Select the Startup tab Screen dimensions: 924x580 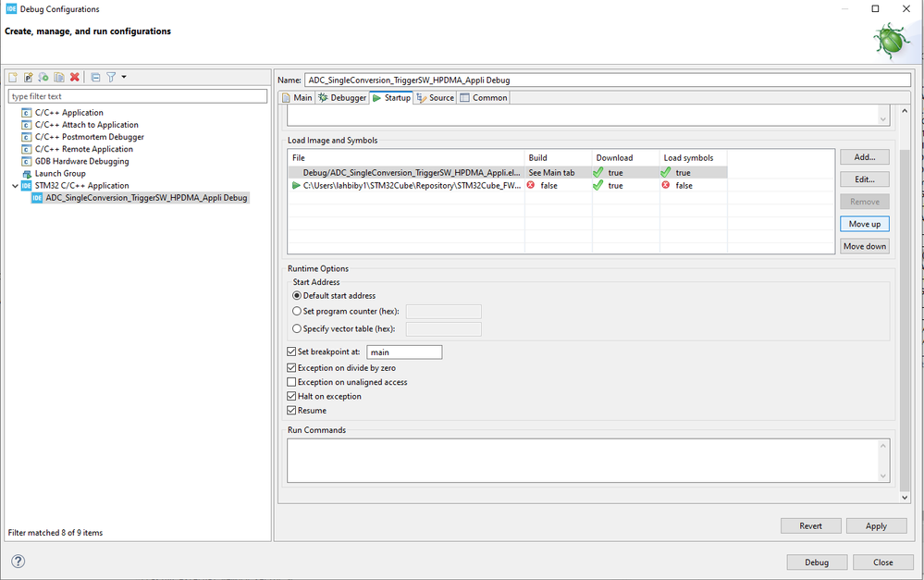click(x=391, y=98)
